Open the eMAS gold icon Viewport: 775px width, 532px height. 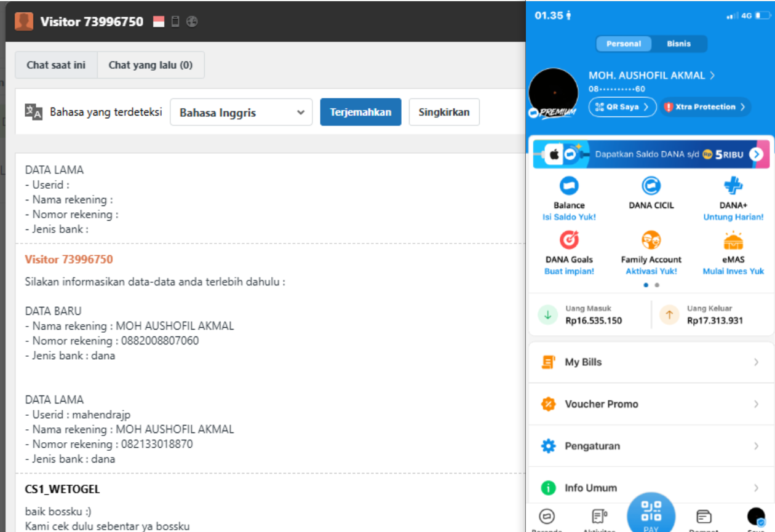point(733,239)
